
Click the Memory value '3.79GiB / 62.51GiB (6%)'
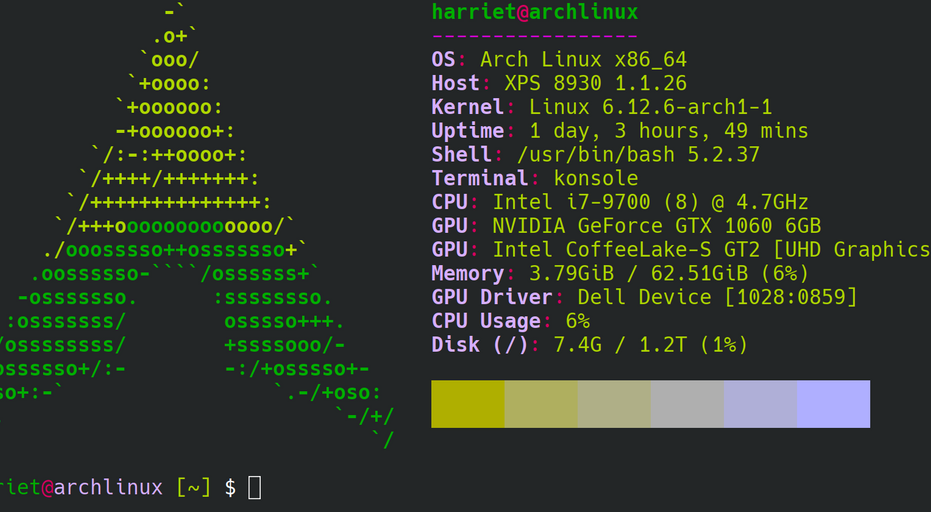[x=669, y=273]
